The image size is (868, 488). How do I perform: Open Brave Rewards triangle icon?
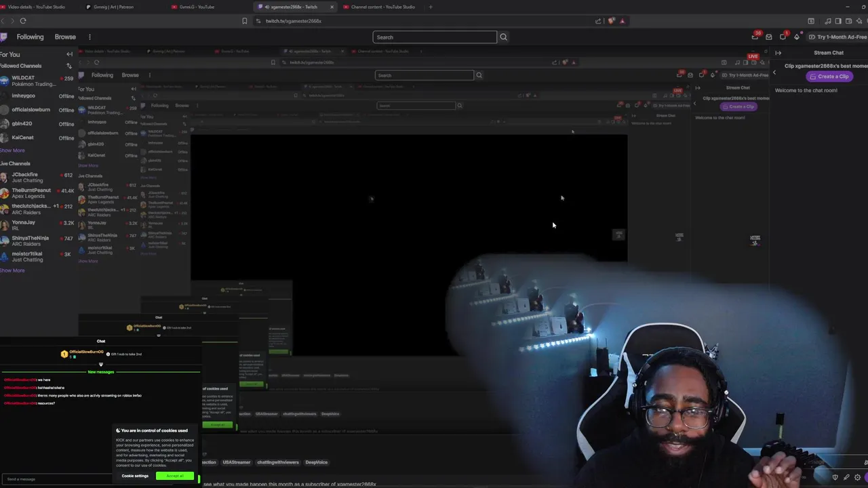pos(623,21)
